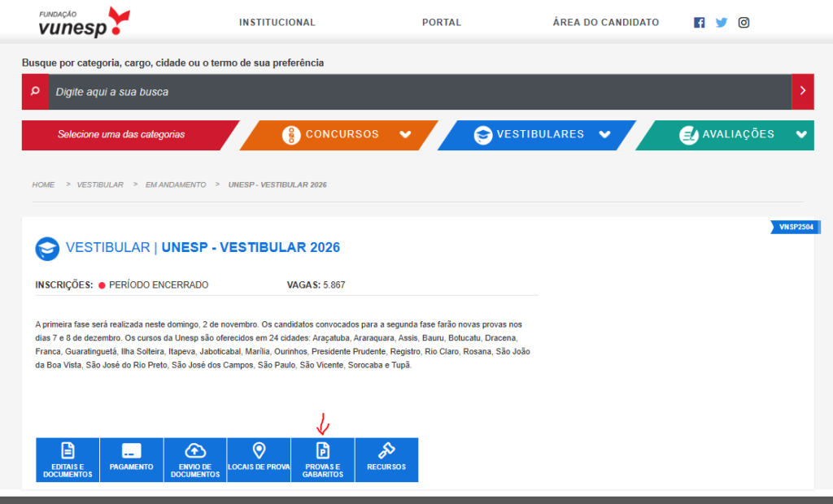
Task: Open Editais e Documentos tile
Action: 68,460
